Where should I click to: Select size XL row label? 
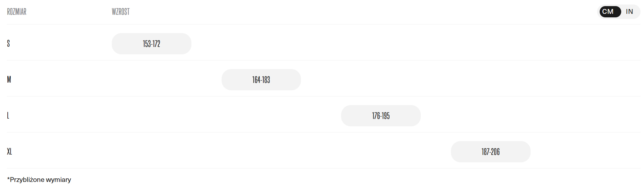click(x=10, y=151)
